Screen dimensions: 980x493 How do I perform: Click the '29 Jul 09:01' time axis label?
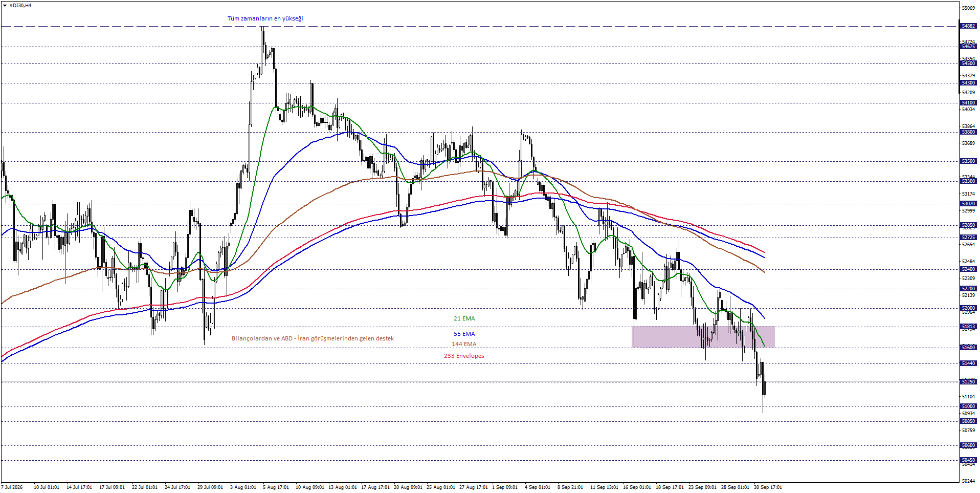(x=210, y=487)
